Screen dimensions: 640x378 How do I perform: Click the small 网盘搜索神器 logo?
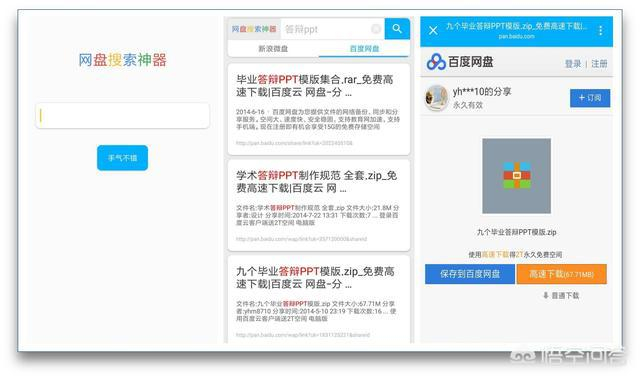pos(254,29)
